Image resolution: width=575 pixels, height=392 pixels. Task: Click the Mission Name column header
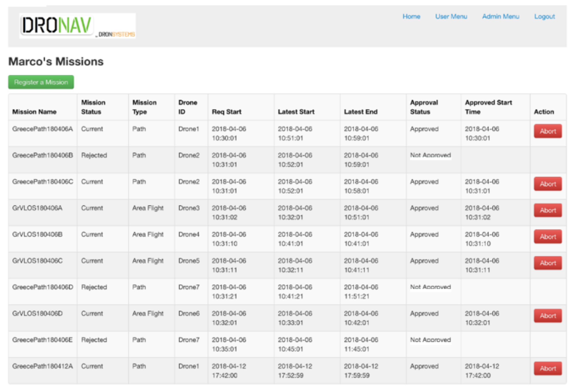tap(34, 112)
